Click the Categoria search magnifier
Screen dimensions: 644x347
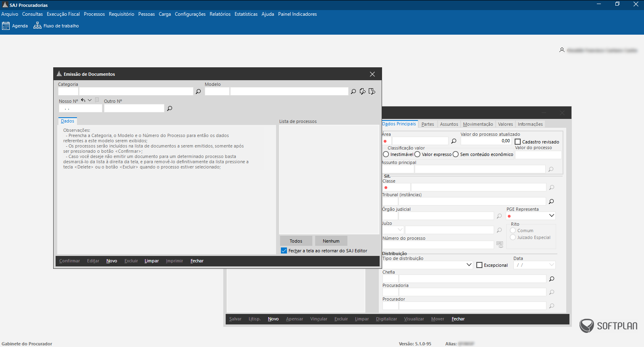[198, 91]
